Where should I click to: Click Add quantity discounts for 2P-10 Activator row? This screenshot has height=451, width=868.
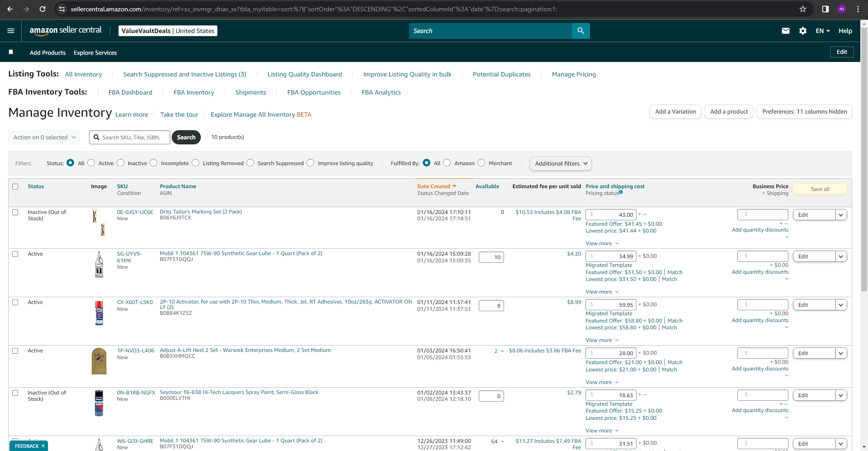(x=760, y=320)
